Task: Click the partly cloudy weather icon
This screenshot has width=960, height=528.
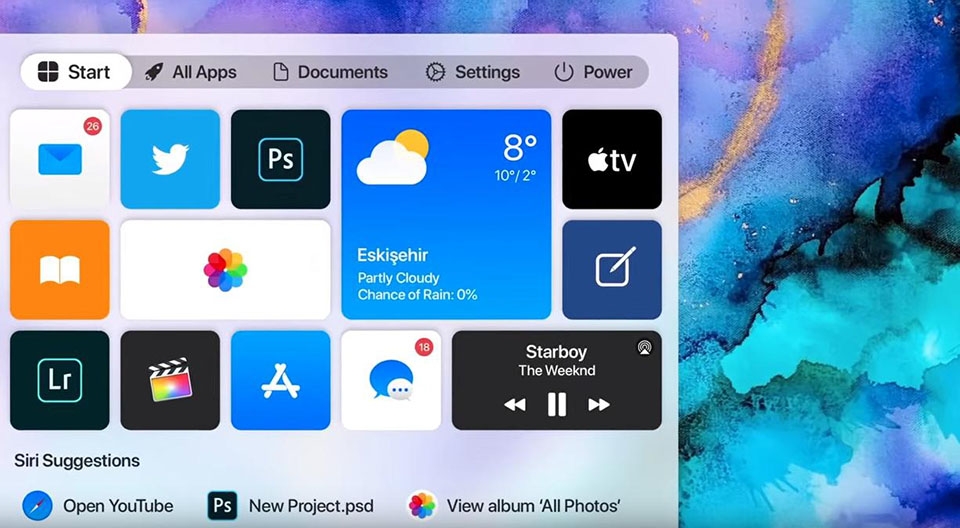Action: (392, 157)
